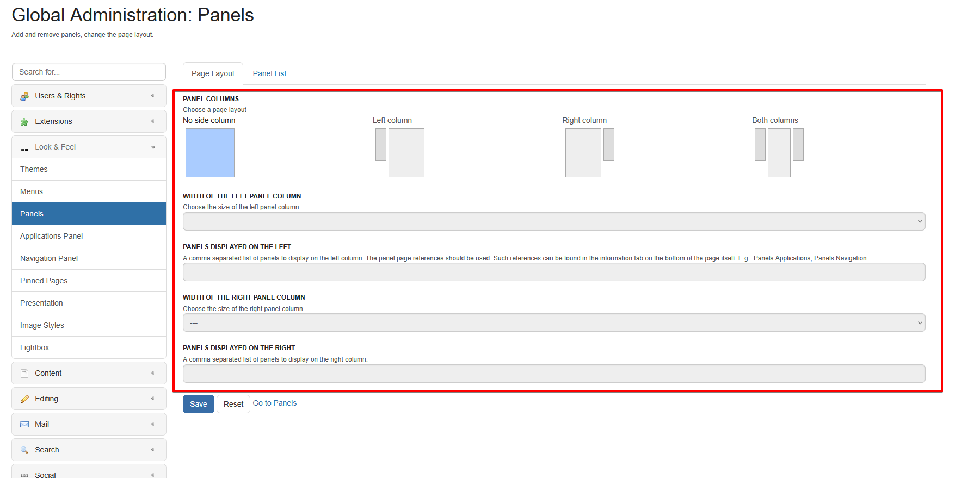Image resolution: width=980 pixels, height=478 pixels.
Task: Open Navigation Panel settings
Action: click(x=89, y=258)
